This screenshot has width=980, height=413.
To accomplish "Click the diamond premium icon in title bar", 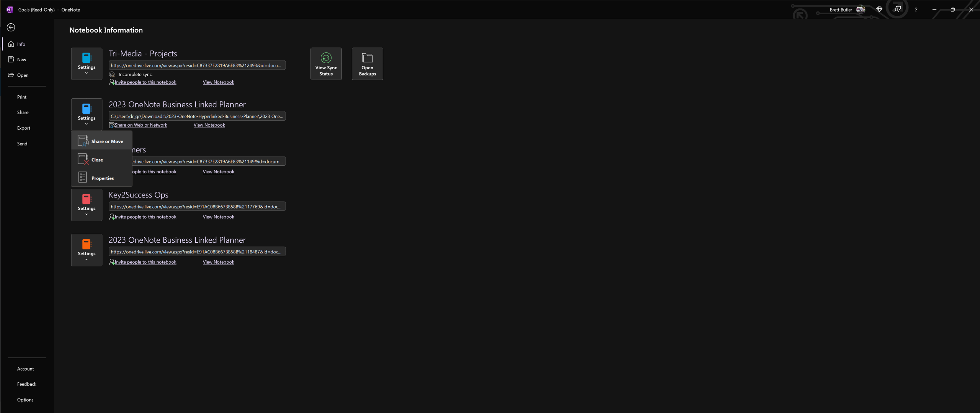I will pos(879,10).
